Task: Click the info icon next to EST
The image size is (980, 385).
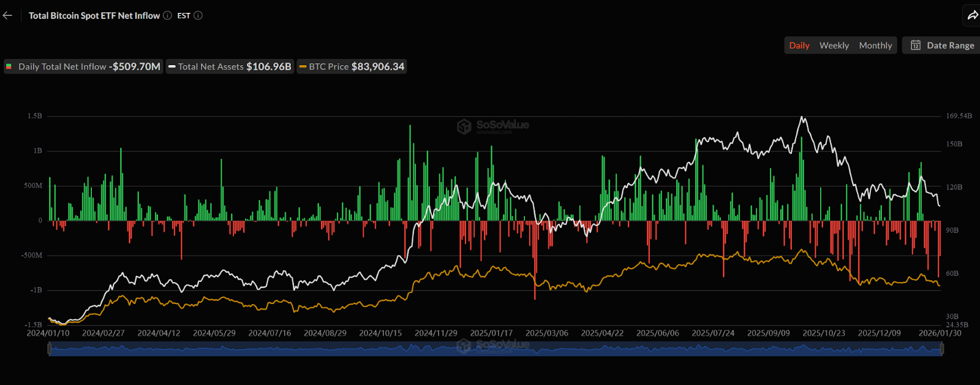Action: (x=198, y=16)
